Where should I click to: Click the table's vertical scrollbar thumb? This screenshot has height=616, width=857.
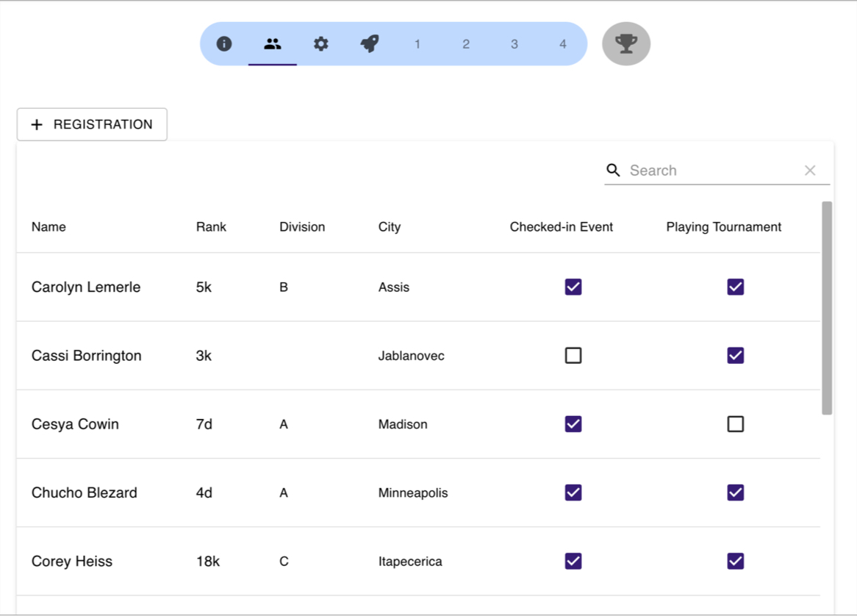click(827, 308)
